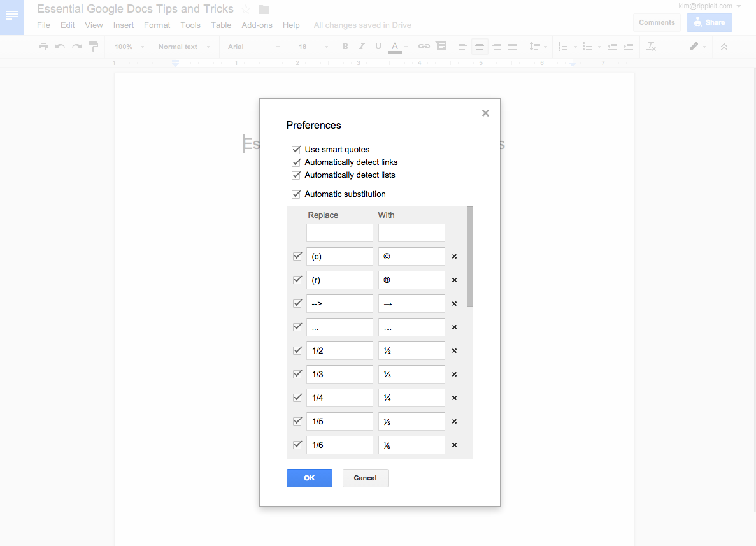Click the Redo arrow icon
Image resolution: width=756 pixels, height=546 pixels.
coord(76,47)
